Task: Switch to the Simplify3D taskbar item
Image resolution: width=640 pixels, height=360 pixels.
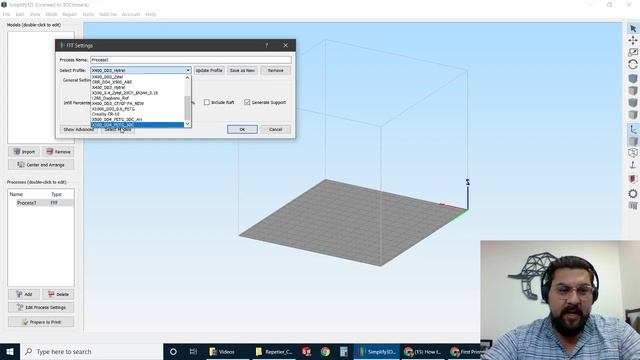Action: click(x=376, y=351)
